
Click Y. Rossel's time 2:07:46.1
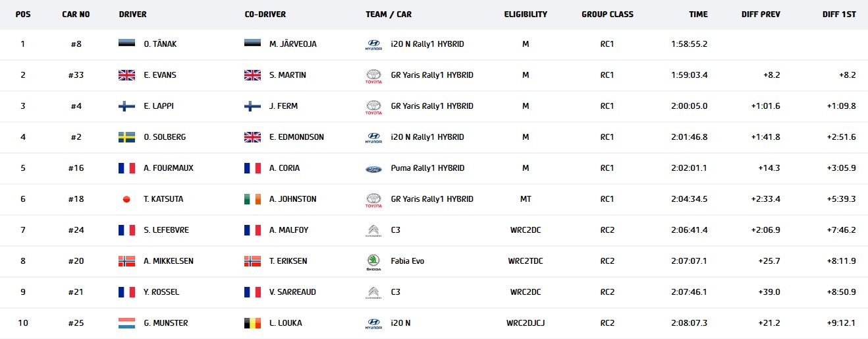click(x=690, y=292)
